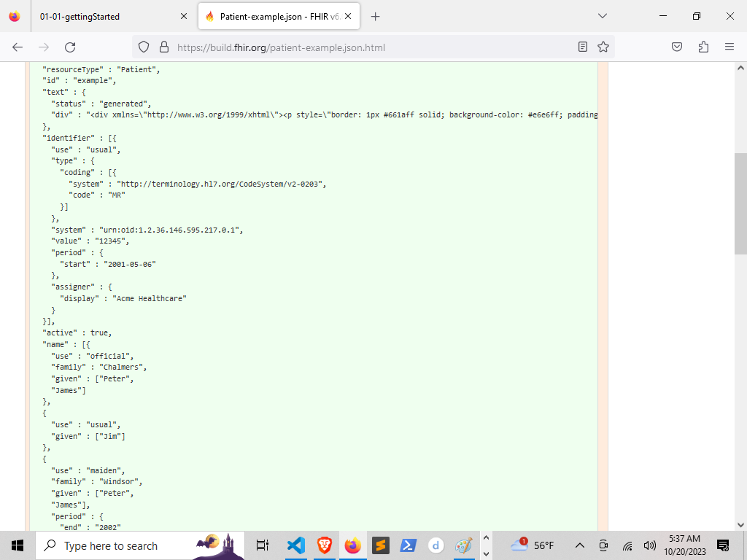Open the Windows Start menu

[x=18, y=545]
